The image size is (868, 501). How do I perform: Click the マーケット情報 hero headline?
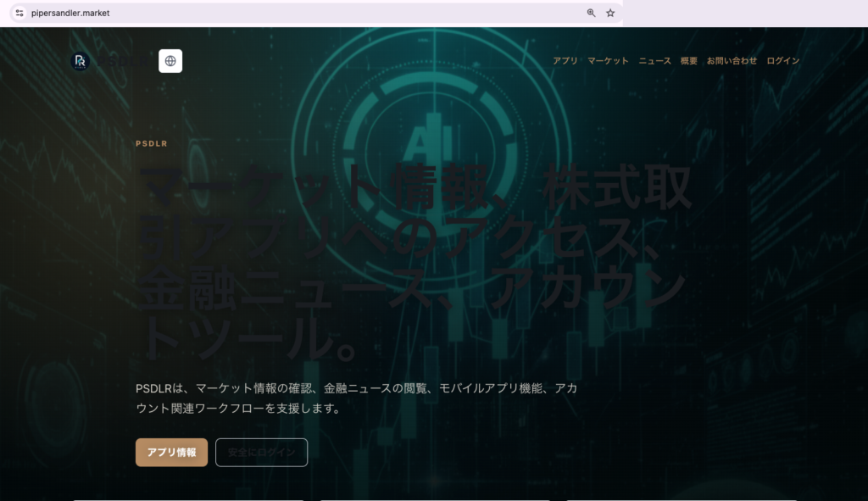point(414,263)
